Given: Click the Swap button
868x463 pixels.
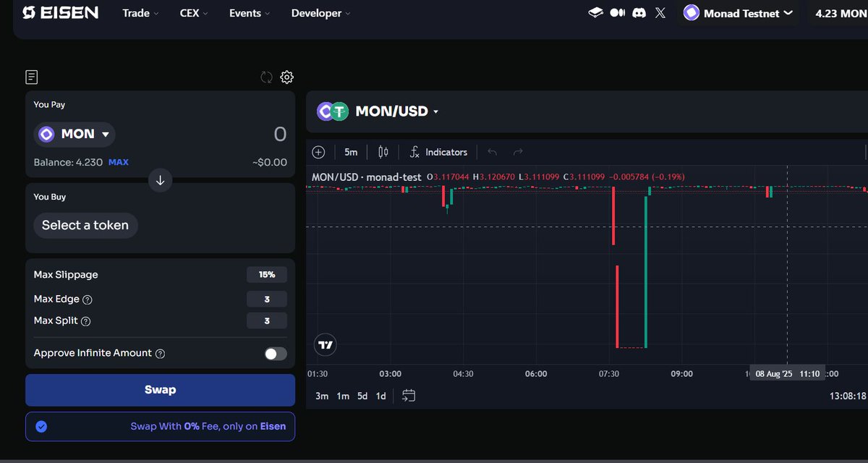Looking at the screenshot, I should [160, 390].
